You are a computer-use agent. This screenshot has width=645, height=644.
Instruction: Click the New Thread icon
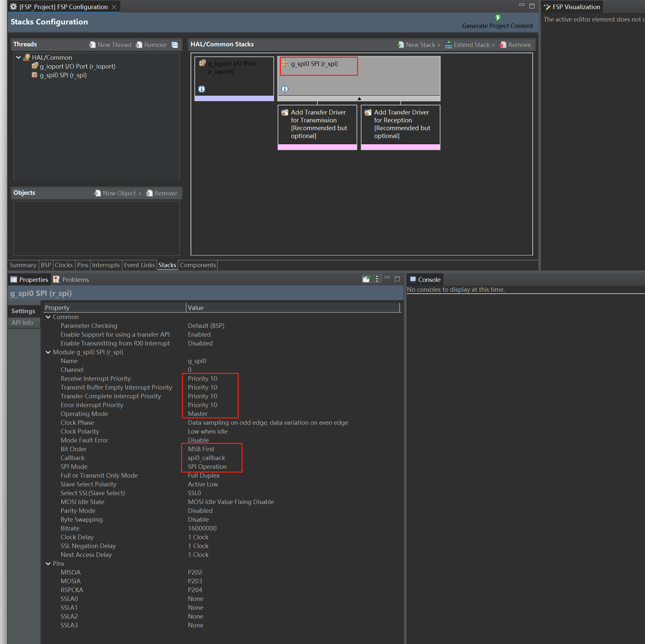pyautogui.click(x=92, y=45)
